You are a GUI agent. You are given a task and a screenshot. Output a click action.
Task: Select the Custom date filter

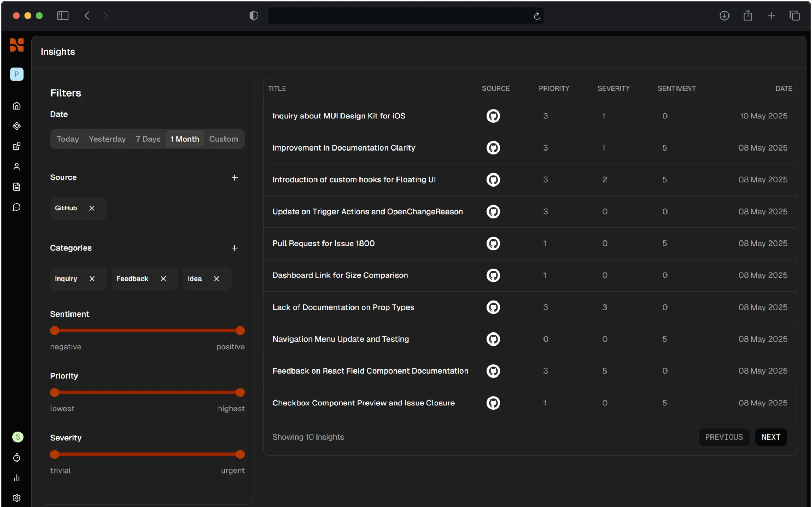coord(223,139)
